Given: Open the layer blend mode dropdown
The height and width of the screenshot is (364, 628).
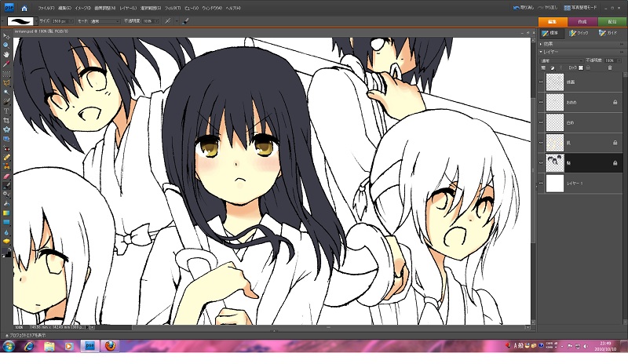Looking at the screenshot, I should coord(560,60).
